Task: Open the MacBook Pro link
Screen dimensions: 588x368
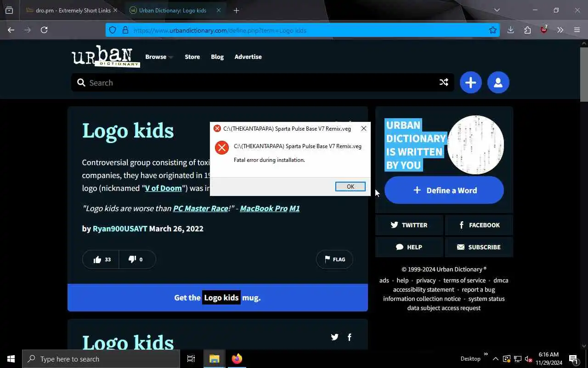Action: click(x=264, y=208)
